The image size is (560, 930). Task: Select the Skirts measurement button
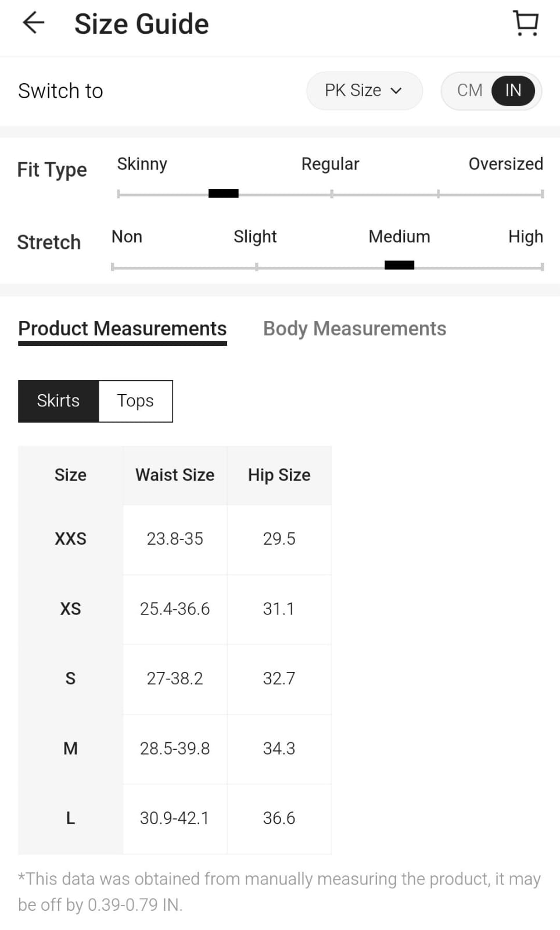tap(59, 401)
